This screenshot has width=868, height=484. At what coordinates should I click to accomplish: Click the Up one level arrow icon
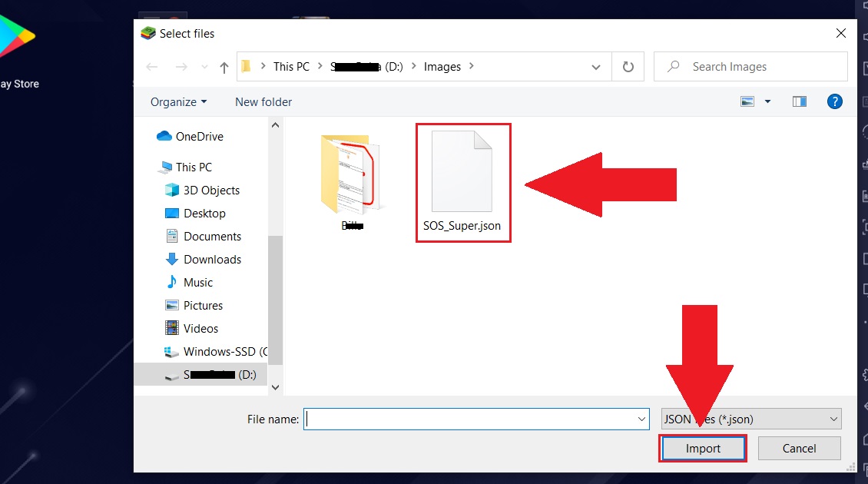coord(224,67)
